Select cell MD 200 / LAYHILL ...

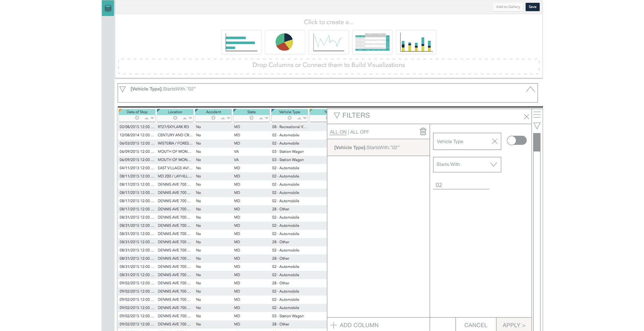pos(175,176)
